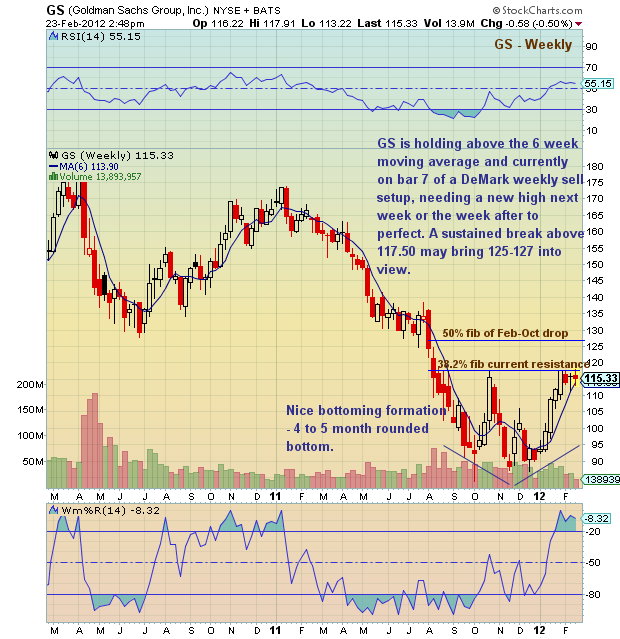620x639 pixels.
Task: Click the 50M volume axis label
Action: point(33,461)
